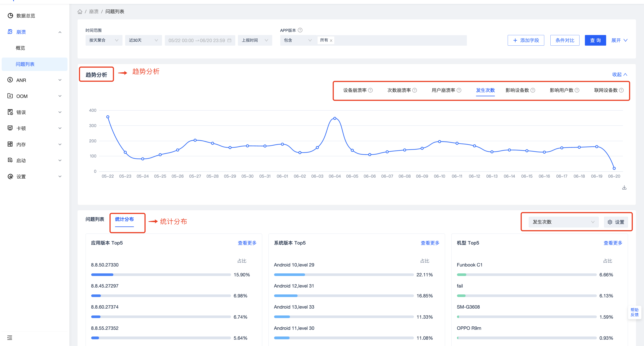Screen dimensions: 644x346
Task: Click the 内存 sidebar icon
Action: [x=10, y=144]
